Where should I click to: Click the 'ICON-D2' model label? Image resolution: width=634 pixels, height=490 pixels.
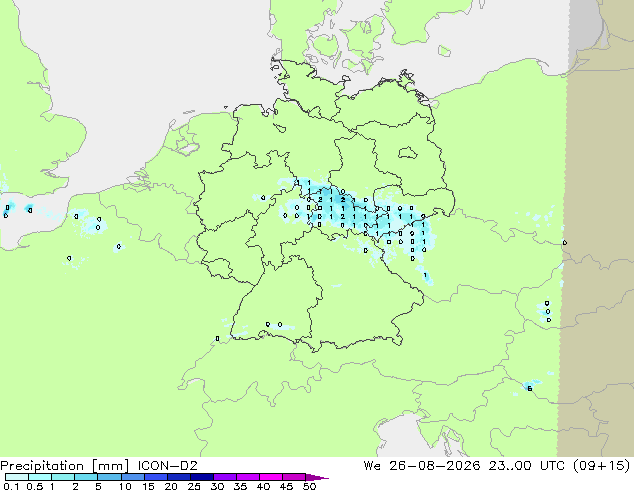coord(167,466)
